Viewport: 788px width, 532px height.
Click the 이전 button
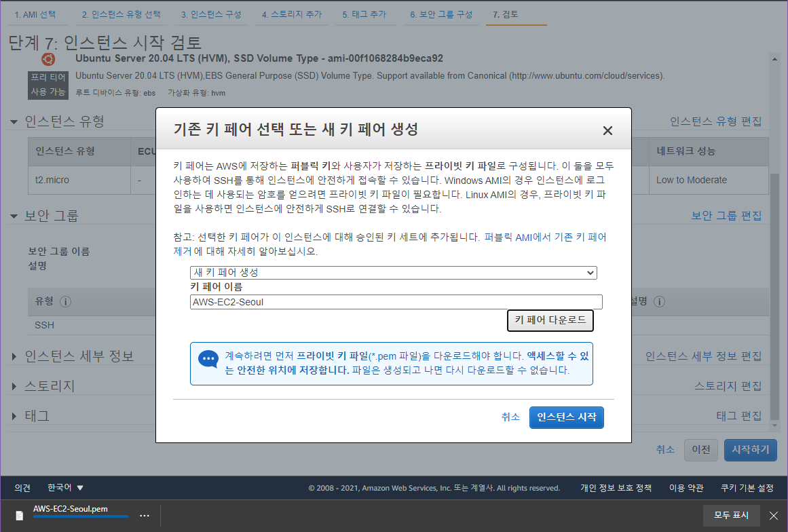click(701, 450)
